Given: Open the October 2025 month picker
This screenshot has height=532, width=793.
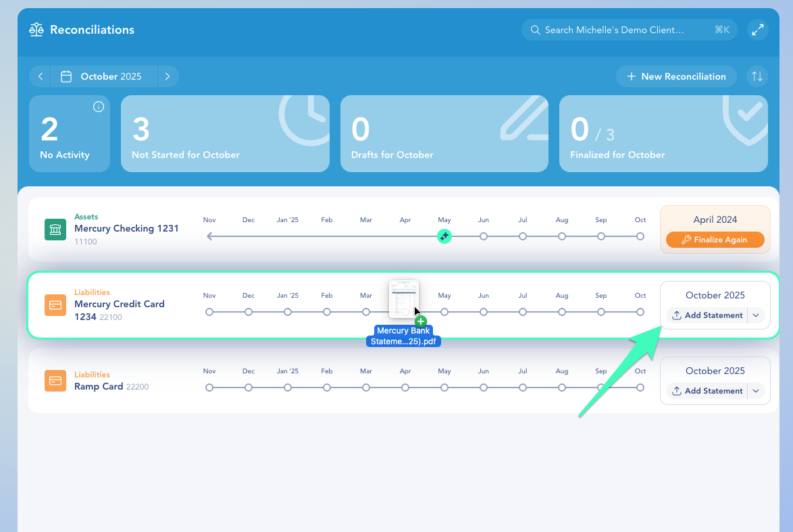Looking at the screenshot, I should point(103,76).
